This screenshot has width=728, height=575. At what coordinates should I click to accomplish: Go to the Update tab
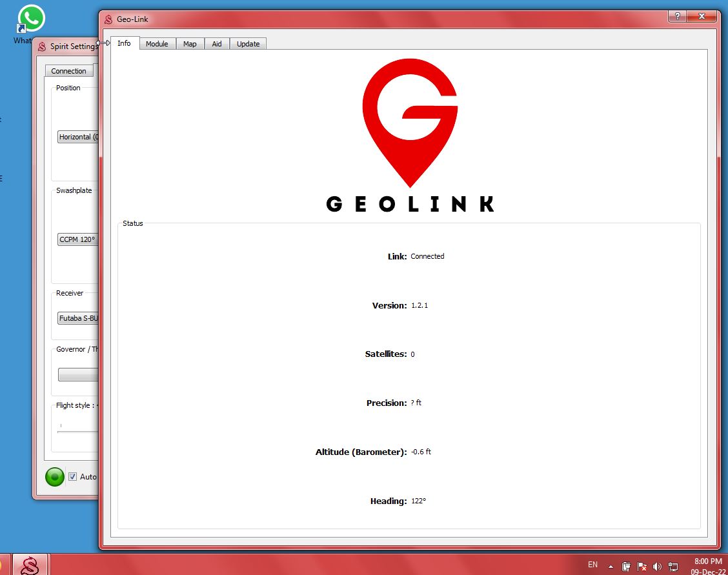tap(248, 44)
